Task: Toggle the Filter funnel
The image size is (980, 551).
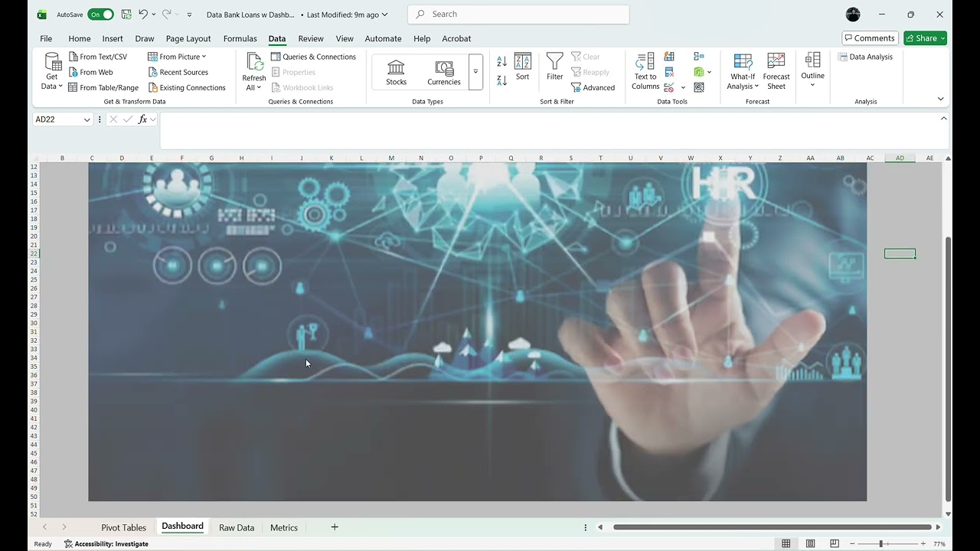Action: [555, 67]
